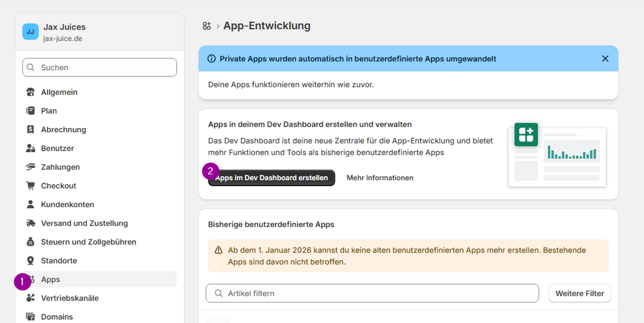644x323 pixels.
Task: Open the Mehr Informationen link
Action: (x=380, y=178)
